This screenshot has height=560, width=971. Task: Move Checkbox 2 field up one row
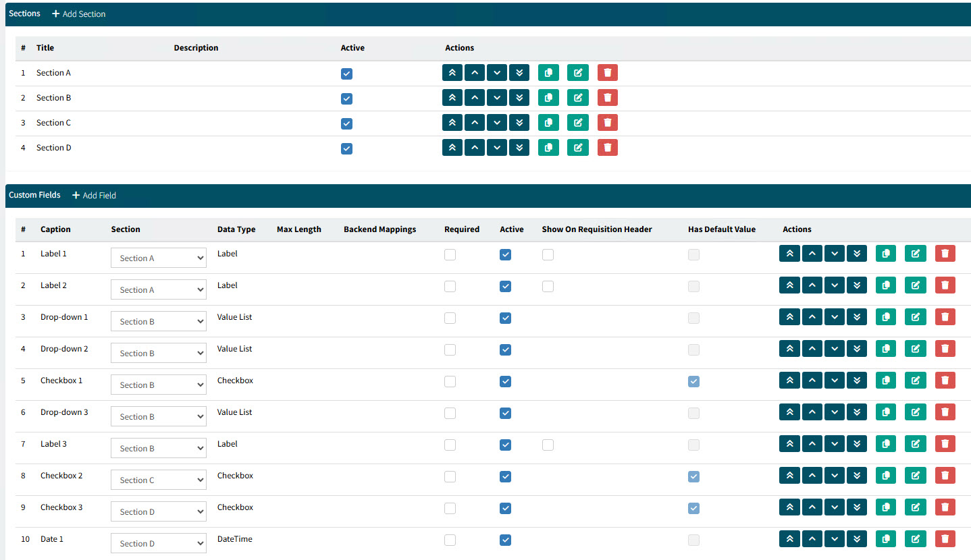point(812,476)
